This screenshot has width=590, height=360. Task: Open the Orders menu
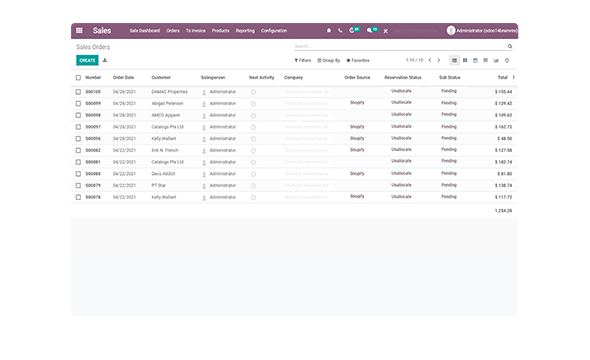[173, 30]
